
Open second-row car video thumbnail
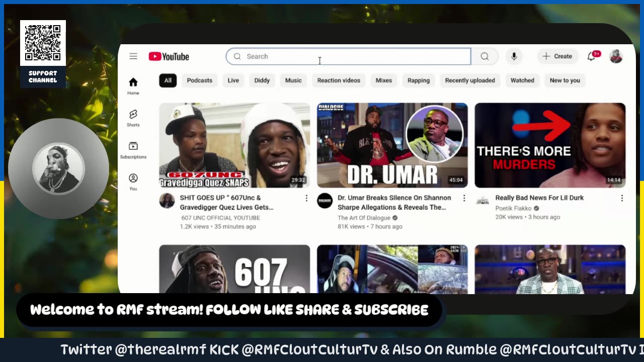pyautogui.click(x=392, y=269)
